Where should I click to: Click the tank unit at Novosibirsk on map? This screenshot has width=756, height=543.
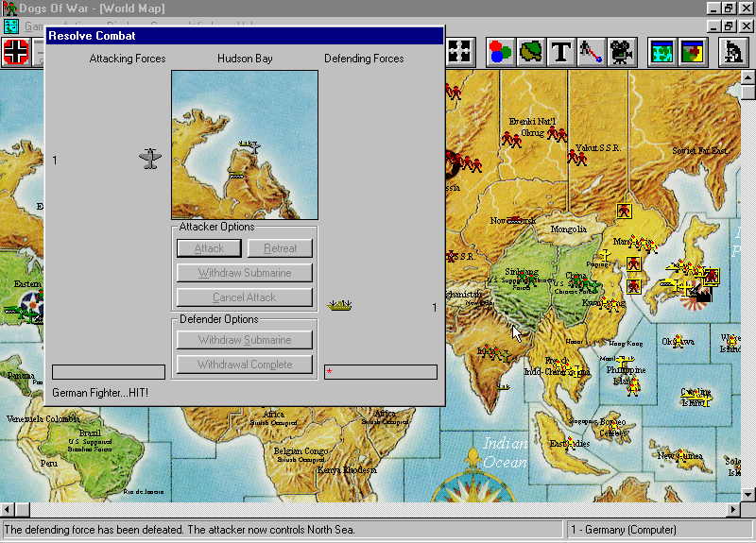(514, 220)
